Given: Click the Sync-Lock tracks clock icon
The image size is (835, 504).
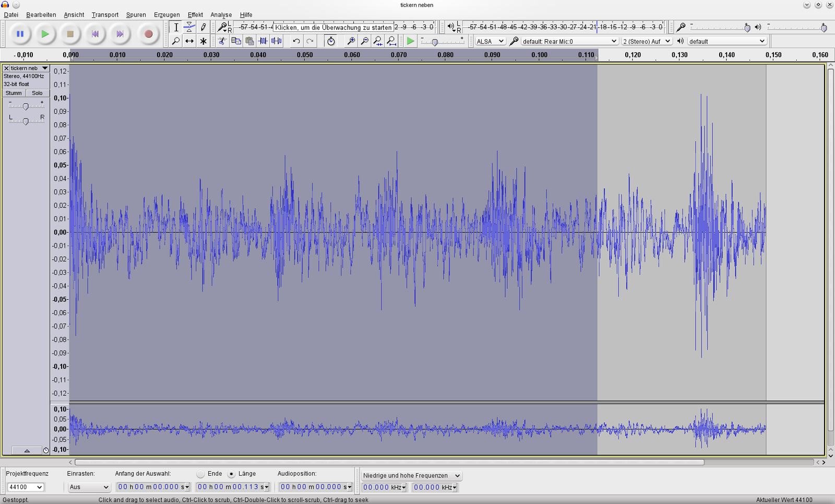Looking at the screenshot, I should (331, 41).
